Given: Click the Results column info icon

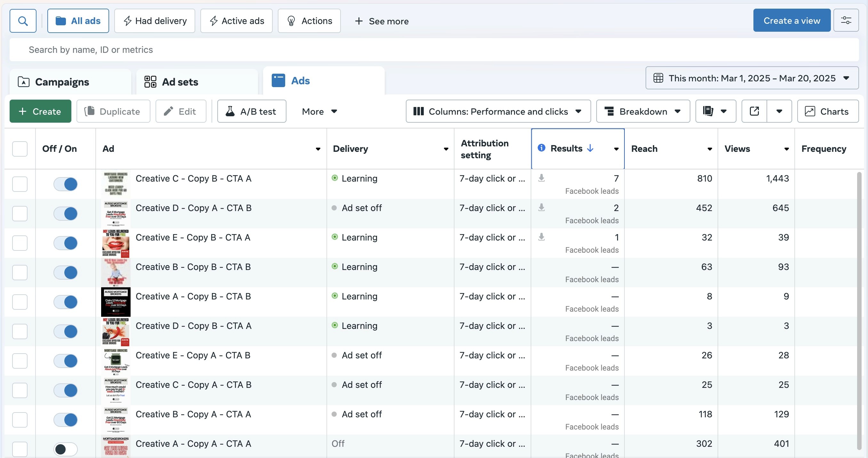Looking at the screenshot, I should [541, 148].
